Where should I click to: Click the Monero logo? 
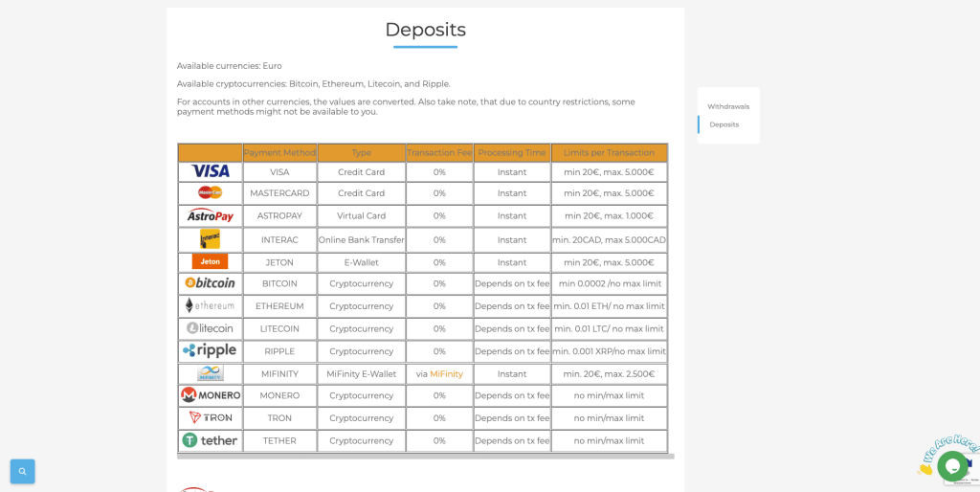pyautogui.click(x=210, y=395)
